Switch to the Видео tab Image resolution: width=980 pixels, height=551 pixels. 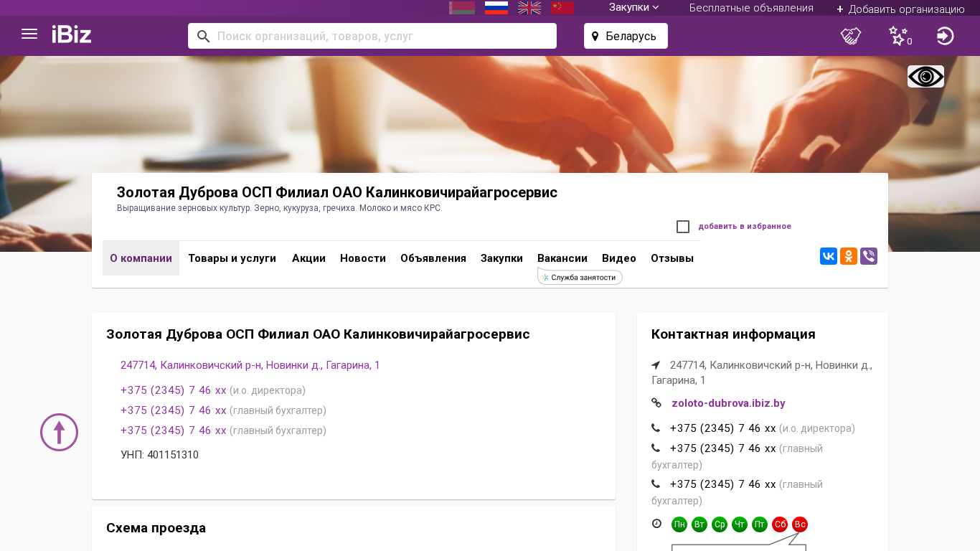[x=619, y=258]
